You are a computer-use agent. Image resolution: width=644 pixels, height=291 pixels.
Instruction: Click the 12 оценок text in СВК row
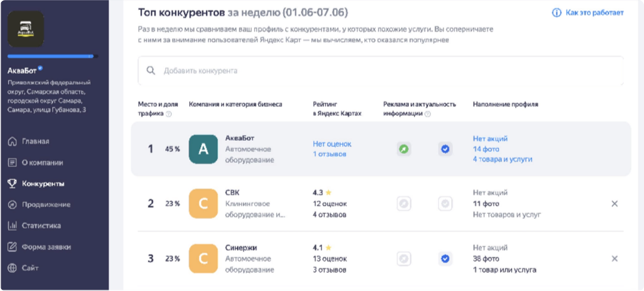pyautogui.click(x=330, y=204)
